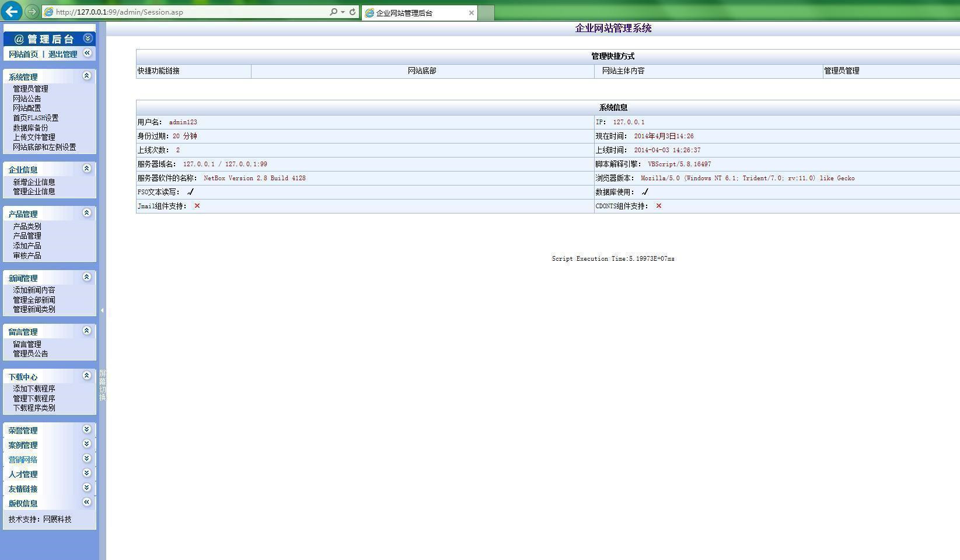
Task: Open 管理全部新闻 link
Action: tap(34, 300)
